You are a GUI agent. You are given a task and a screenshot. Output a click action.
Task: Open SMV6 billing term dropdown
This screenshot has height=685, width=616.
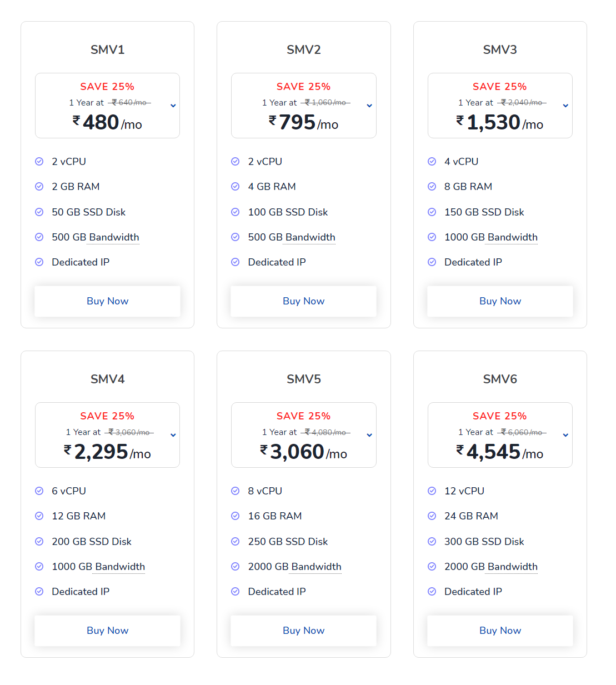pyautogui.click(x=565, y=435)
